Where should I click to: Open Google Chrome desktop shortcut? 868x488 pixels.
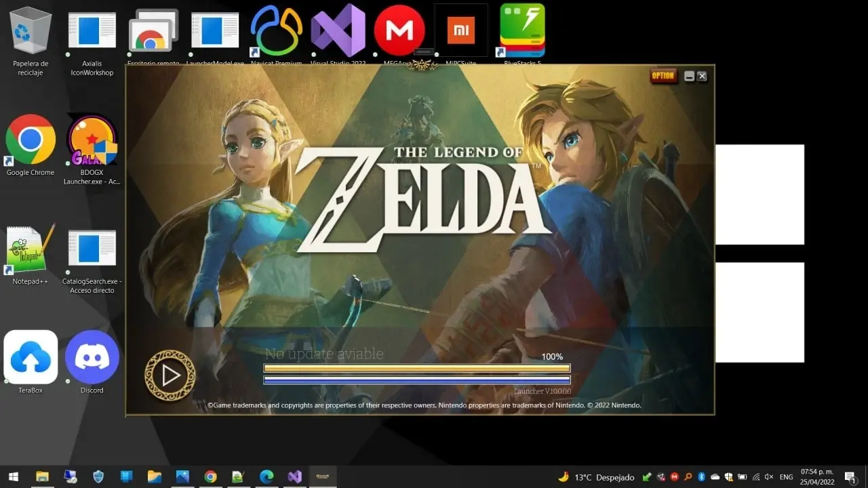click(31, 144)
